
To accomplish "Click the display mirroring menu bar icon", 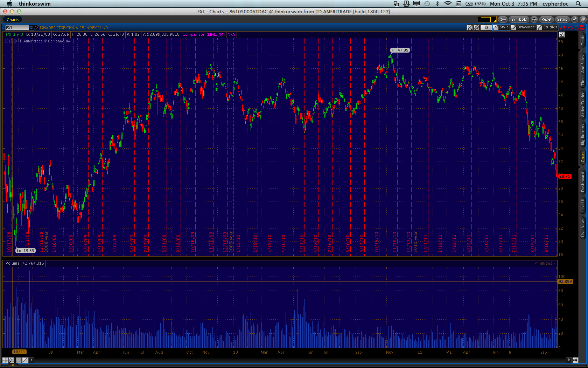I will [416, 4].
